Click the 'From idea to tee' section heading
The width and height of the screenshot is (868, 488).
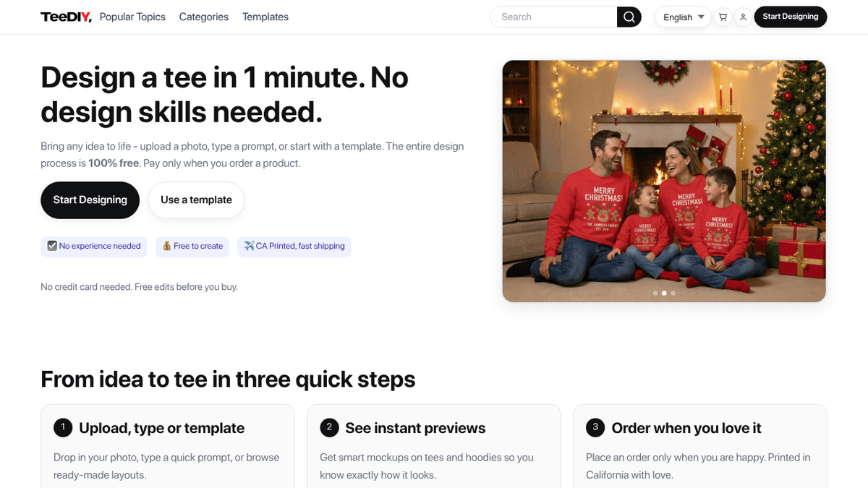click(x=228, y=379)
